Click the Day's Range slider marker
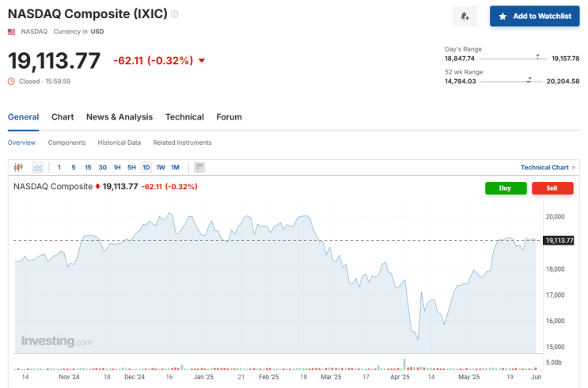 coord(537,57)
